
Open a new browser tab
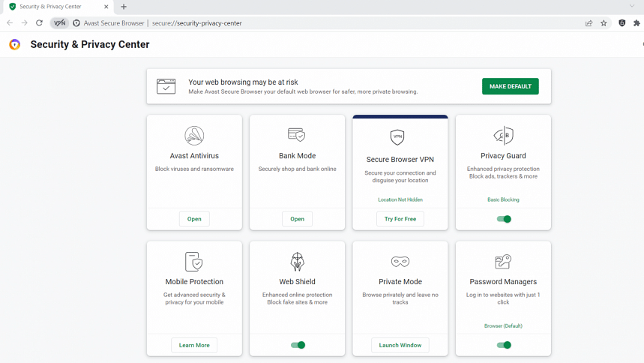coord(124,7)
